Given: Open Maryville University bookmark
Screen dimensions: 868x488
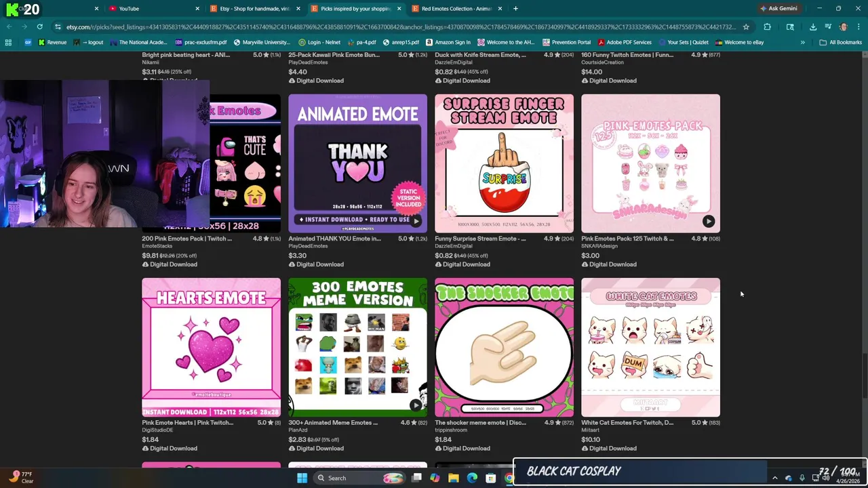Looking at the screenshot, I should coord(261,42).
